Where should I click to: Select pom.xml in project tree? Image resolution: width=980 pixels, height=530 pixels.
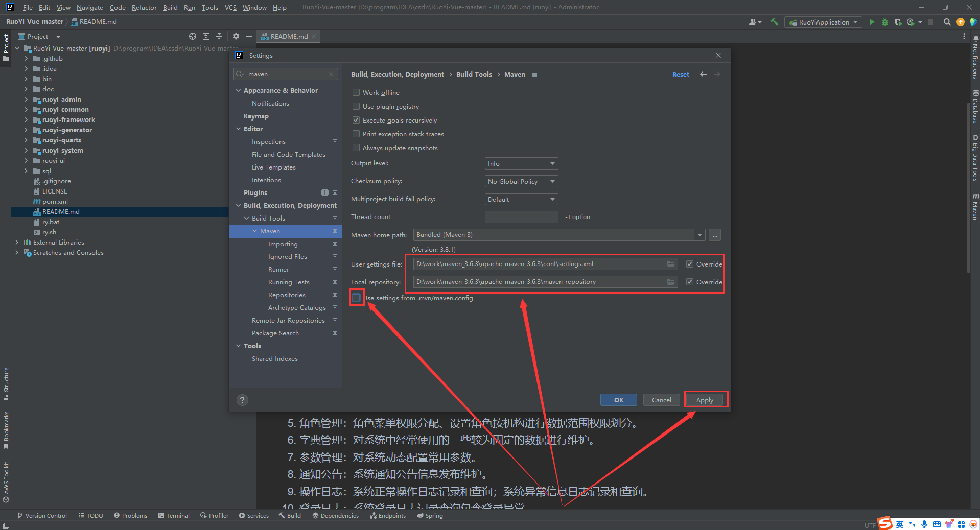[55, 201]
